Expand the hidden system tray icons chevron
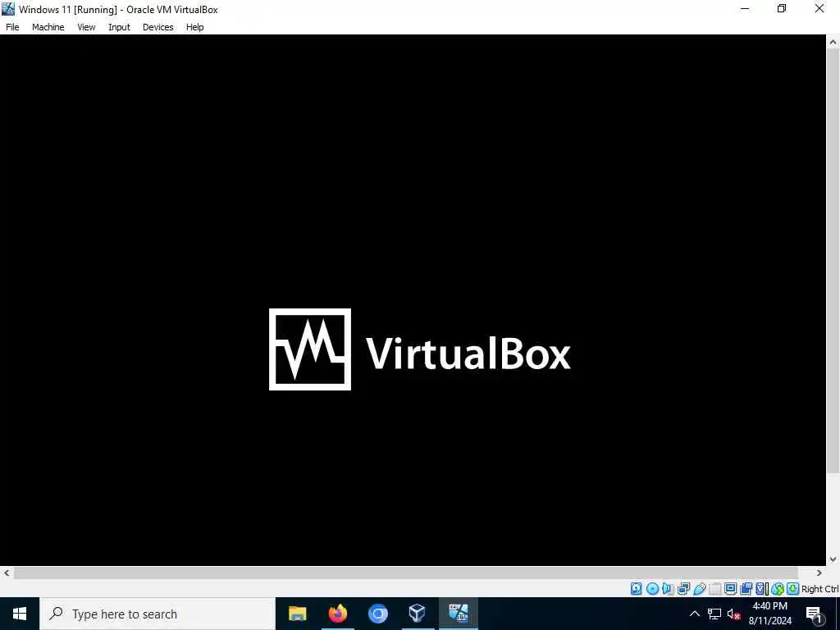This screenshot has width=840, height=630. [694, 614]
